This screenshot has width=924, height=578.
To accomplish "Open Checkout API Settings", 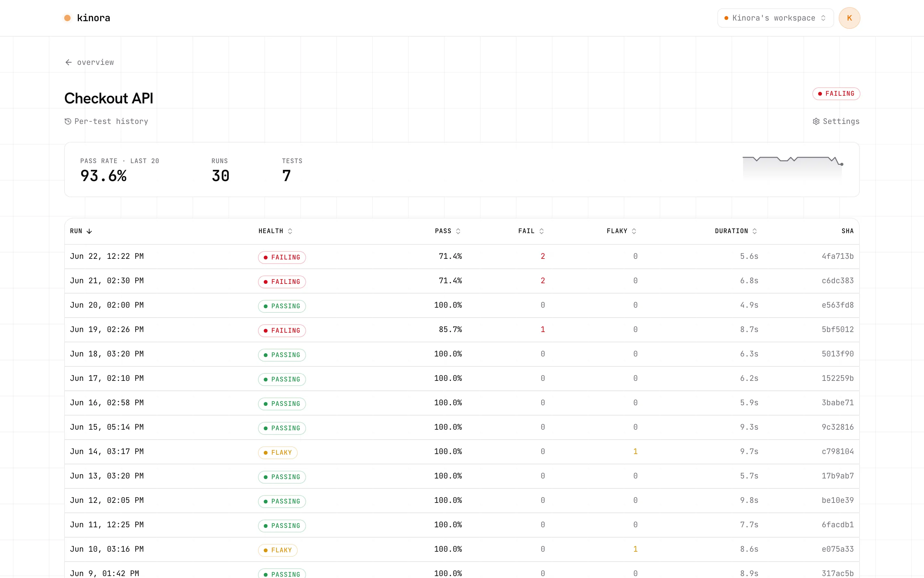I will coord(836,121).
